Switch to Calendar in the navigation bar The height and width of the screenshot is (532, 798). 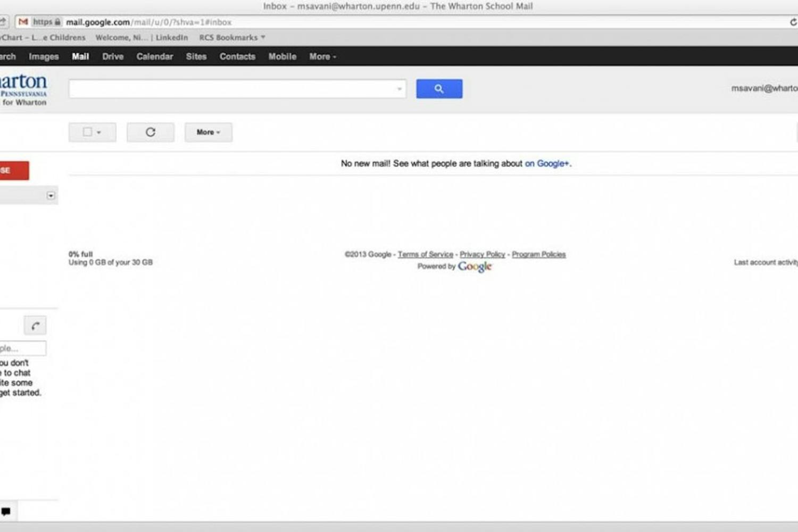pyautogui.click(x=154, y=56)
